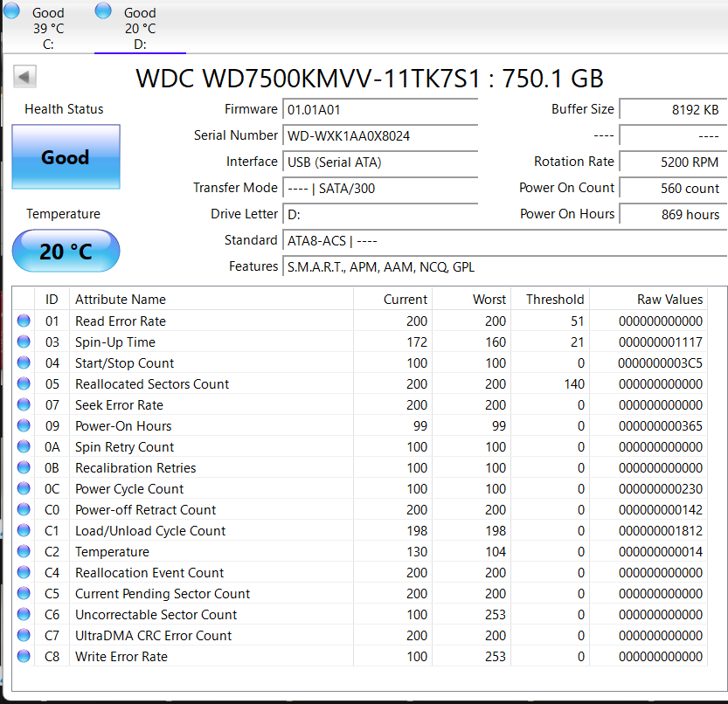Select the Recalibration Retries attribute name
The width and height of the screenshot is (728, 704).
135,468
